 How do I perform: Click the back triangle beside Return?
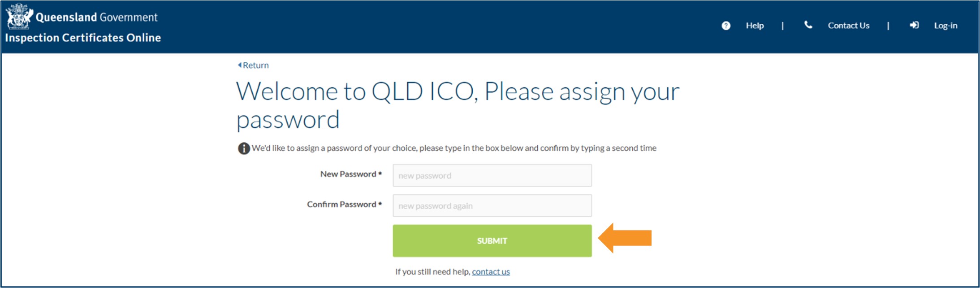(240, 65)
